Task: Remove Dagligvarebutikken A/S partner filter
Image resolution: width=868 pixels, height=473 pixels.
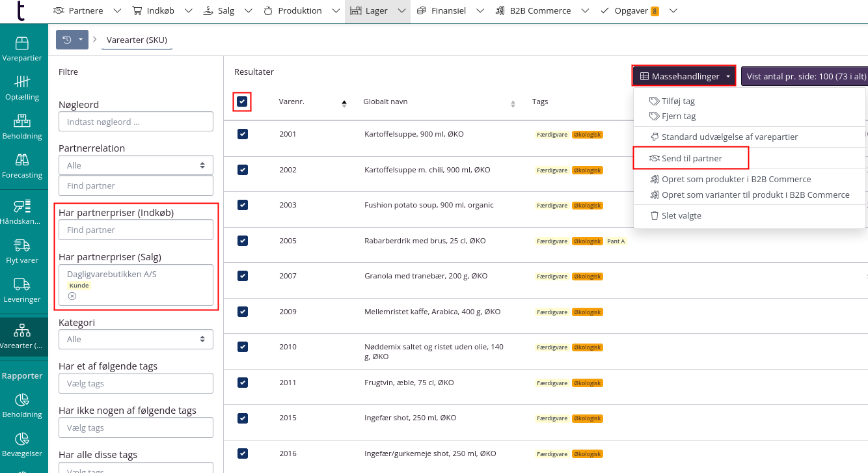Action: (72, 296)
